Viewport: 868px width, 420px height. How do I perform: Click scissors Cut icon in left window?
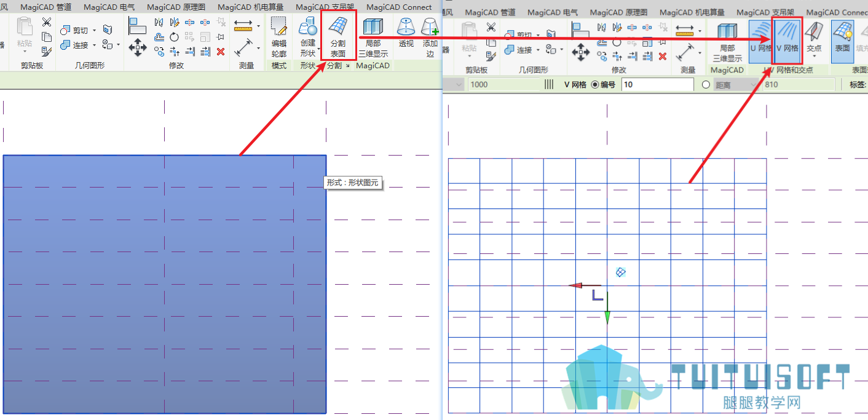pyautogui.click(x=47, y=22)
